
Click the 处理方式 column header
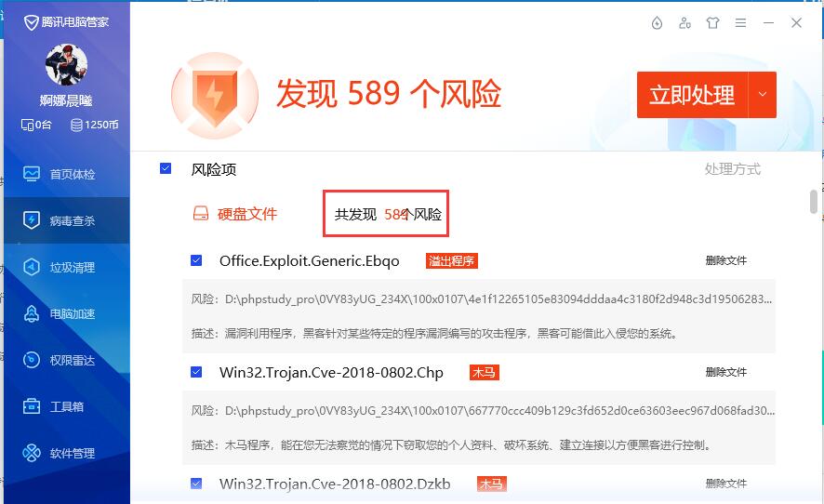[733, 168]
